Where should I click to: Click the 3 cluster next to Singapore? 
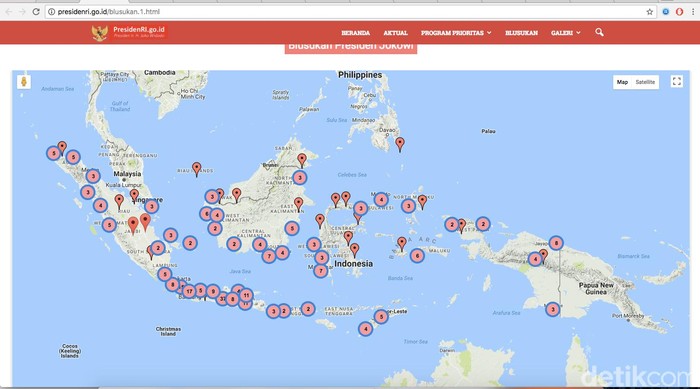(151, 206)
